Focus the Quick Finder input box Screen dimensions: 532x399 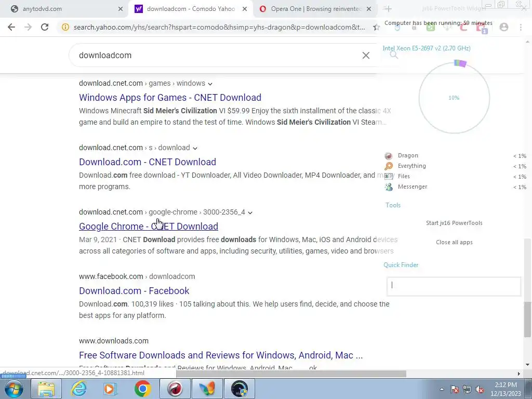(454, 286)
